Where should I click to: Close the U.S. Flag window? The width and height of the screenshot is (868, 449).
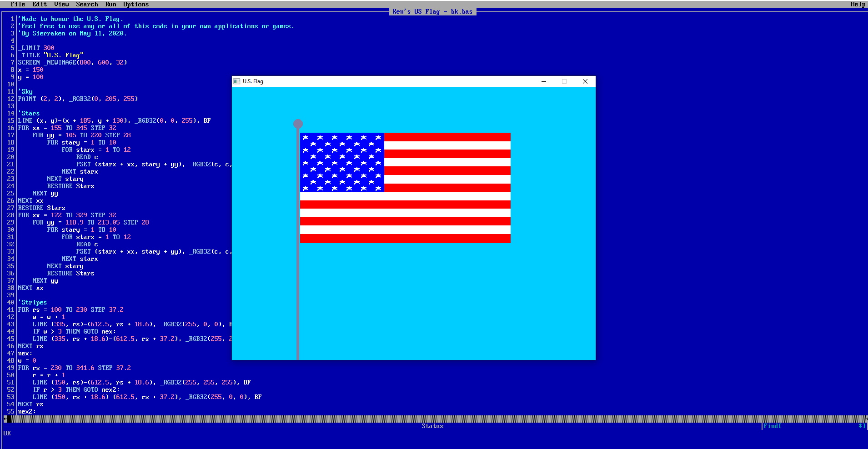[x=585, y=81]
